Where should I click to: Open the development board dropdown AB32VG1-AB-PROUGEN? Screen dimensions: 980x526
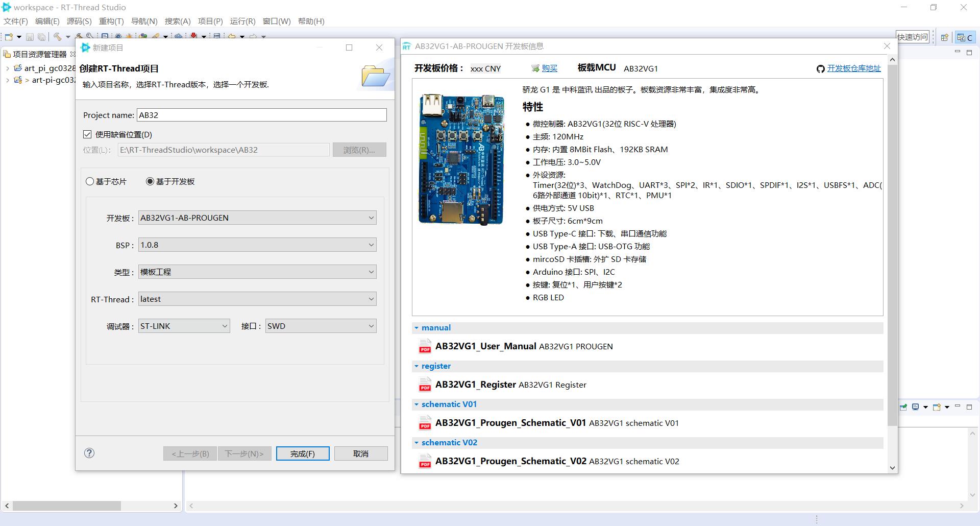click(x=257, y=218)
